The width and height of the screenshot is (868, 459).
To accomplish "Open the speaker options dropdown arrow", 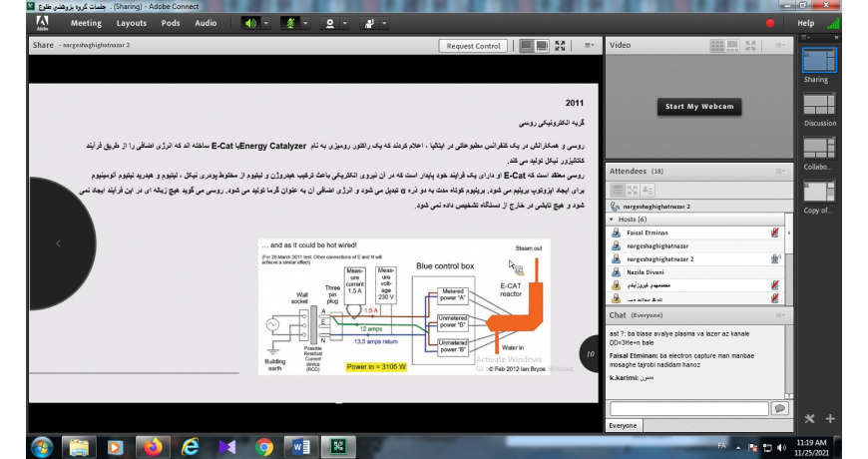I will 266,23.
